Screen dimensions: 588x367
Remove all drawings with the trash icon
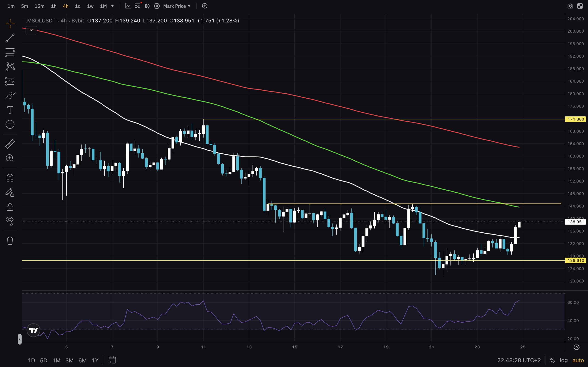[x=10, y=240]
